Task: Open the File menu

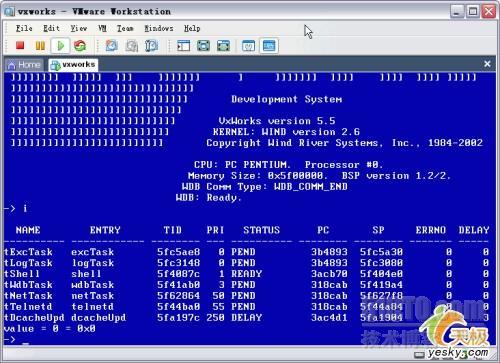Action: tap(24, 28)
